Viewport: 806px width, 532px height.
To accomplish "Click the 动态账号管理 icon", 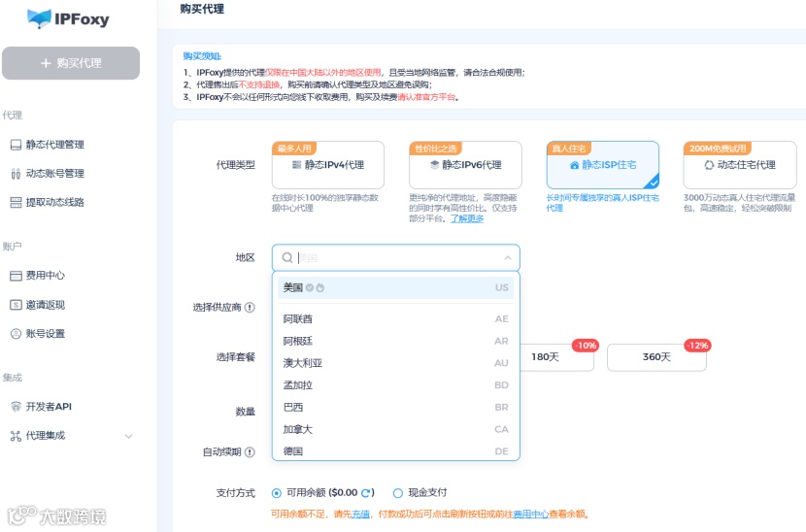I will [x=16, y=174].
